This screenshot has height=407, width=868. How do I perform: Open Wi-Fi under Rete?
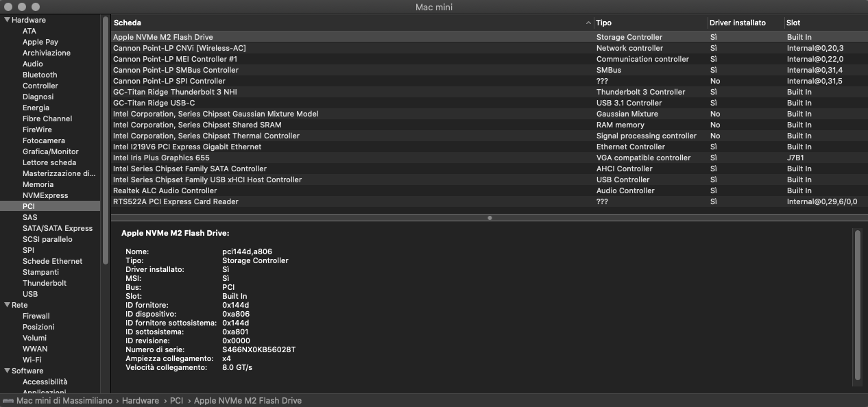[32, 360]
